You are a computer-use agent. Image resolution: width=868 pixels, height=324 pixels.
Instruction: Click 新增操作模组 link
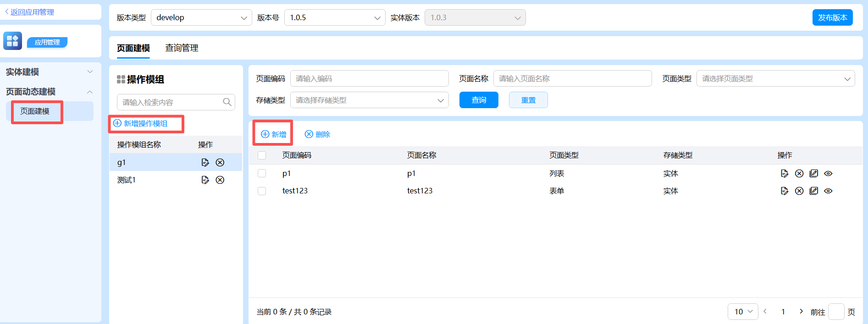pos(141,123)
